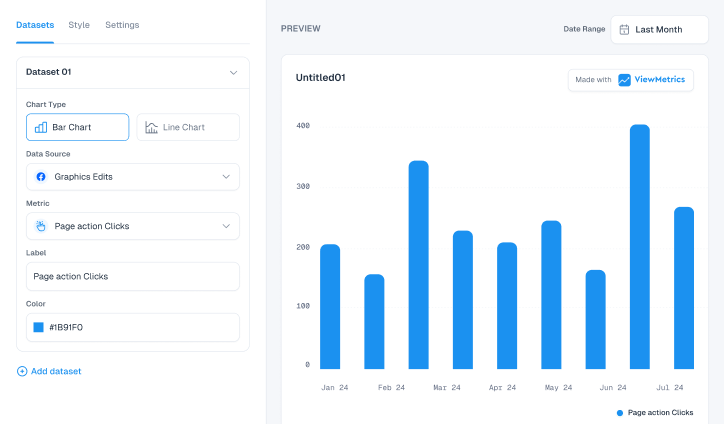Select Bar Chart as chart type
This screenshot has width=724, height=424.
(x=77, y=127)
